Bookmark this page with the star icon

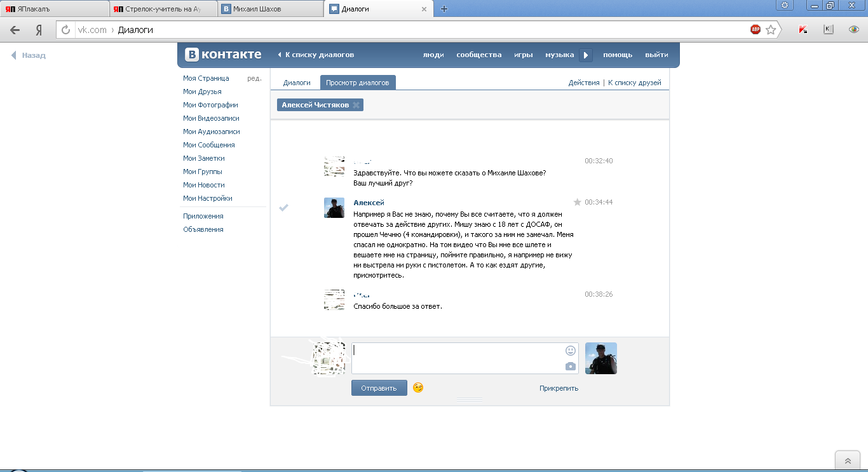771,29
